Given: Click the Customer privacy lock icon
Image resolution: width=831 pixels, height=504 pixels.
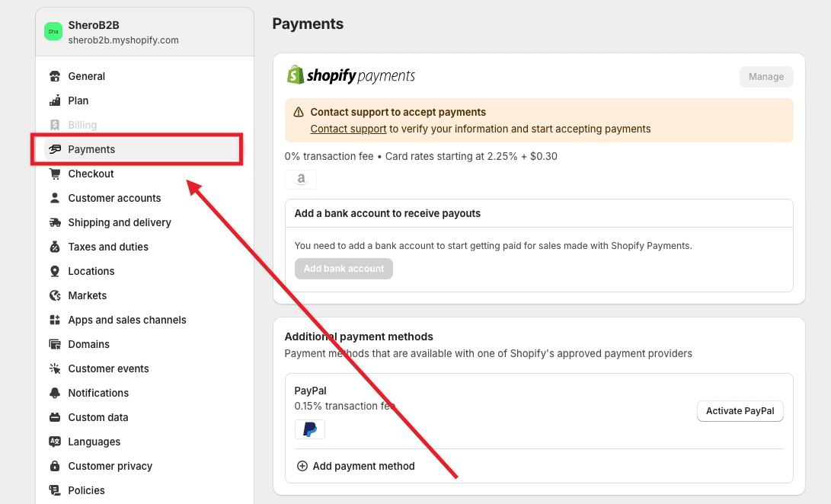Looking at the screenshot, I should [54, 466].
